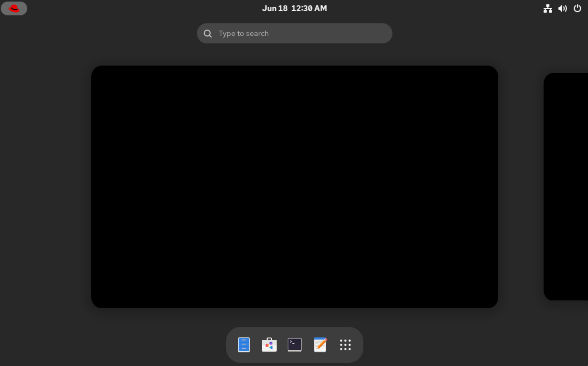Click the search input field

point(294,33)
